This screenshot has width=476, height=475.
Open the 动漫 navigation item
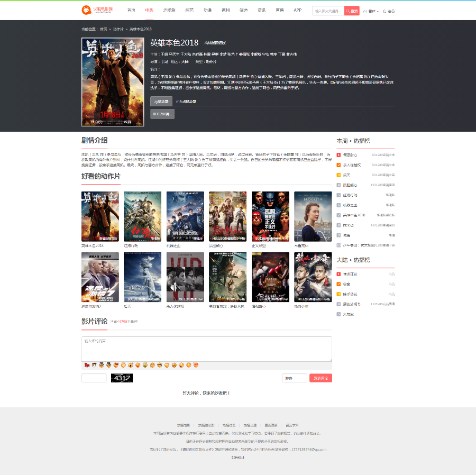[208, 11]
